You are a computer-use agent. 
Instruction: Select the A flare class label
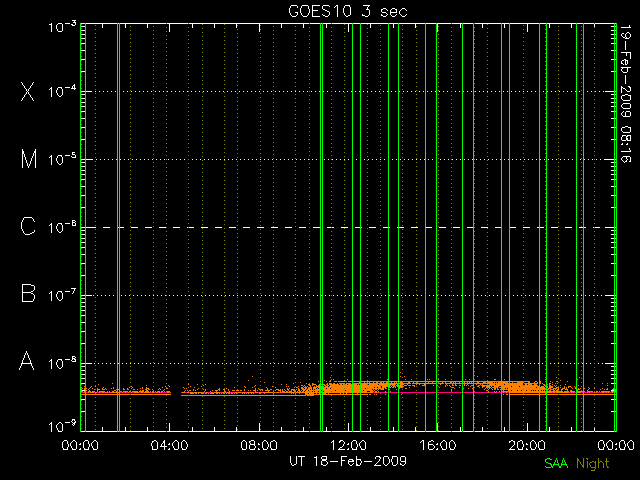[x=27, y=361]
